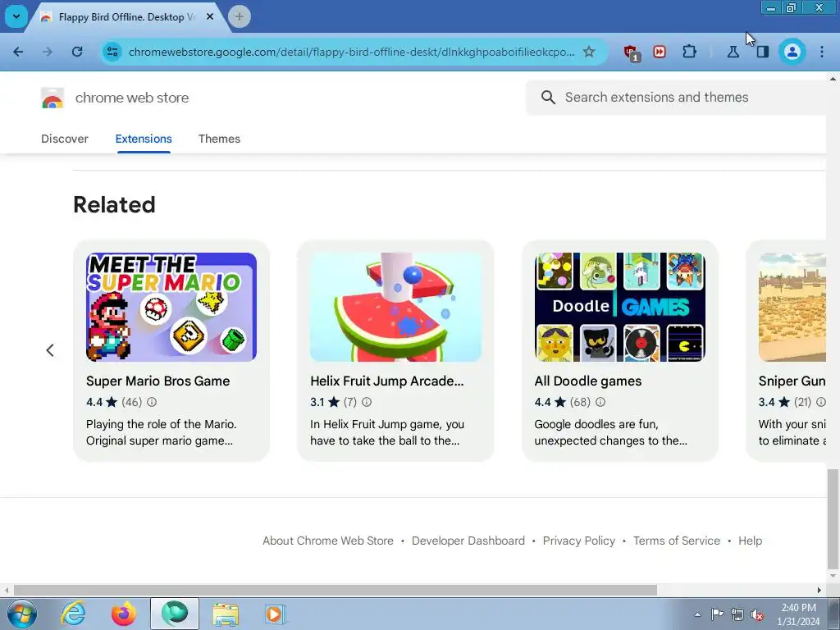Click rating info icon for All Doodle games
The image size is (840, 630).
[600, 402]
